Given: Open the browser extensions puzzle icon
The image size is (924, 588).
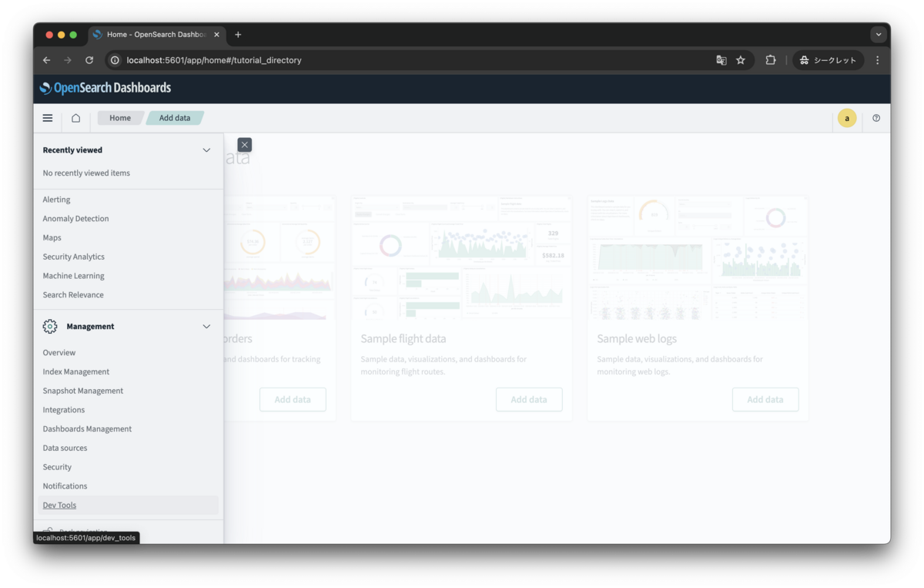Looking at the screenshot, I should 771,60.
